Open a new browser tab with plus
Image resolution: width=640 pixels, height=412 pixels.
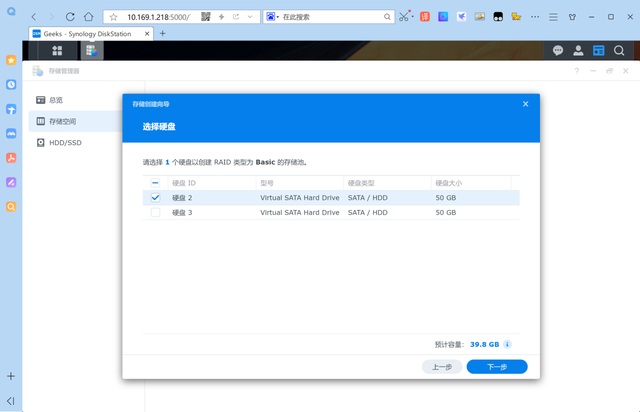(x=162, y=33)
